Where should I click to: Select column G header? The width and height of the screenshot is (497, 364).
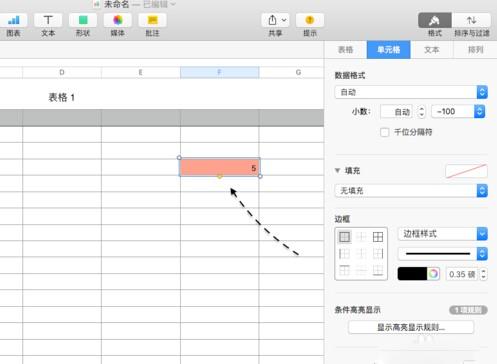(x=292, y=72)
